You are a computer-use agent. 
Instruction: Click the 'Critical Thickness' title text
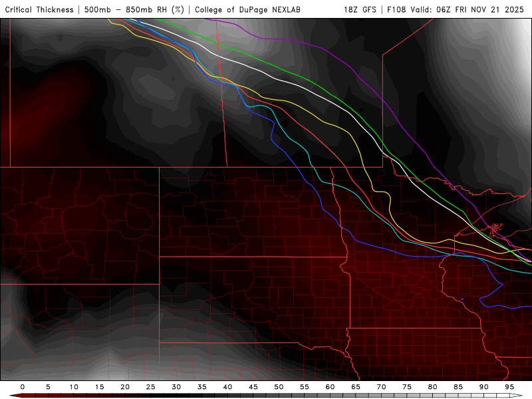pos(39,9)
